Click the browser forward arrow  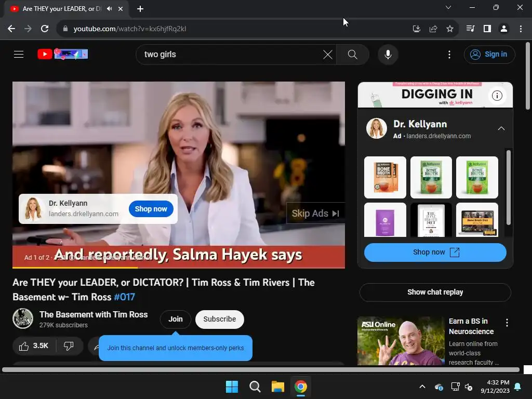click(x=28, y=29)
